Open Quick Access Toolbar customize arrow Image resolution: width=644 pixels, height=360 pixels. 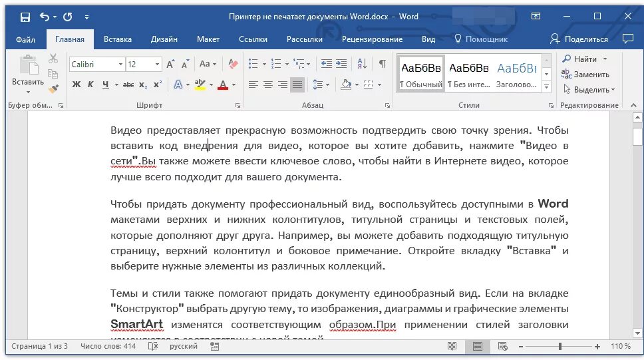(86, 17)
